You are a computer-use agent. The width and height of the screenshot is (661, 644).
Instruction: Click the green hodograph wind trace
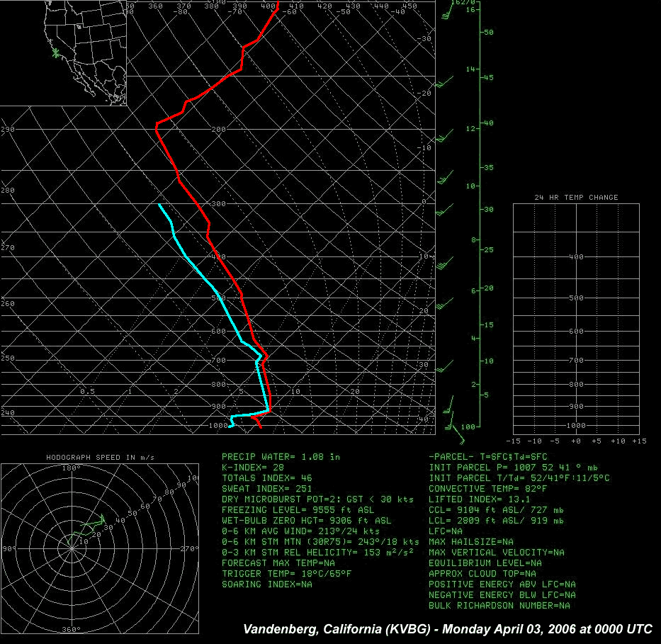(89, 529)
